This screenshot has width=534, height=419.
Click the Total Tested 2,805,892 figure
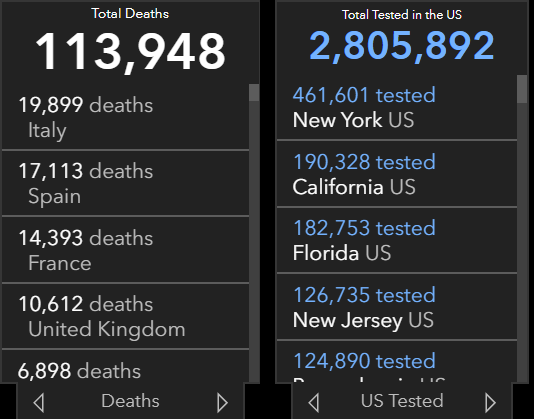[402, 46]
